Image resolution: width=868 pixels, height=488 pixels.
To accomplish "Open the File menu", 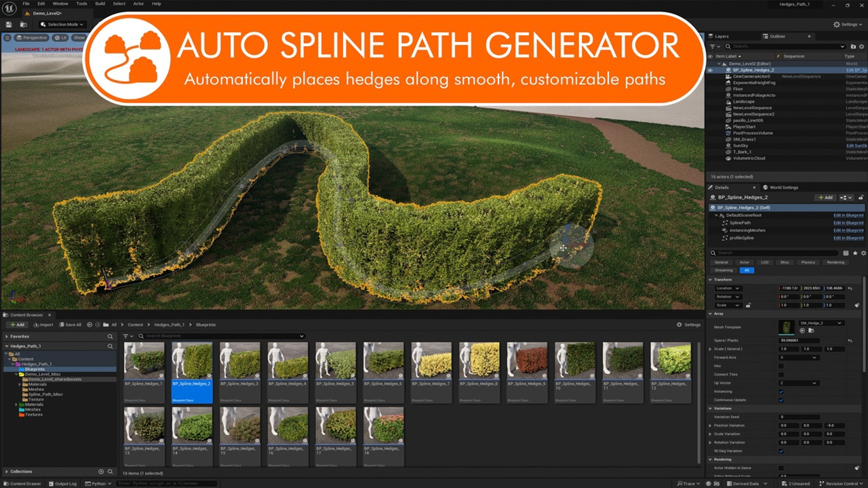I will [26, 3].
